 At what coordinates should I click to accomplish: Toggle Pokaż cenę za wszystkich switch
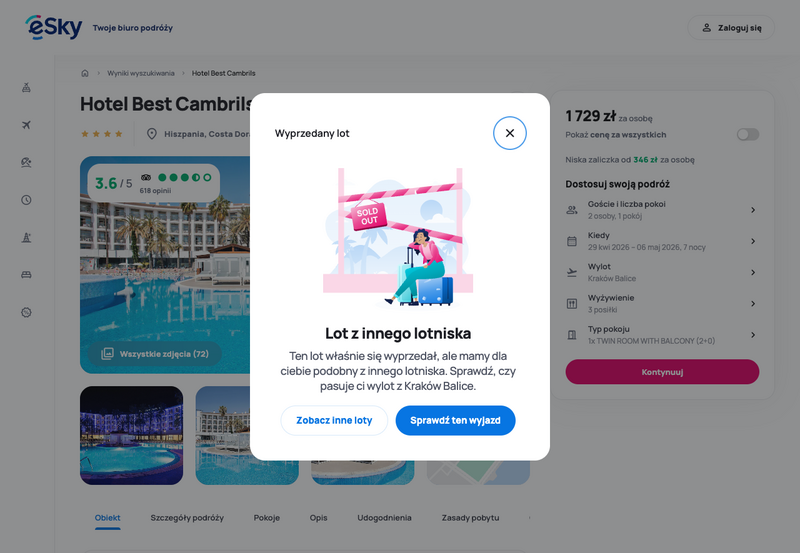747,134
